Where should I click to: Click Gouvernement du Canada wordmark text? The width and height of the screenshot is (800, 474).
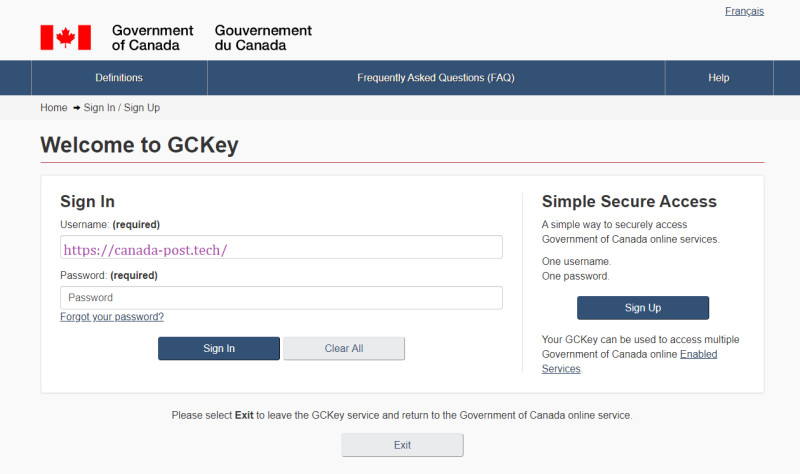click(x=263, y=38)
